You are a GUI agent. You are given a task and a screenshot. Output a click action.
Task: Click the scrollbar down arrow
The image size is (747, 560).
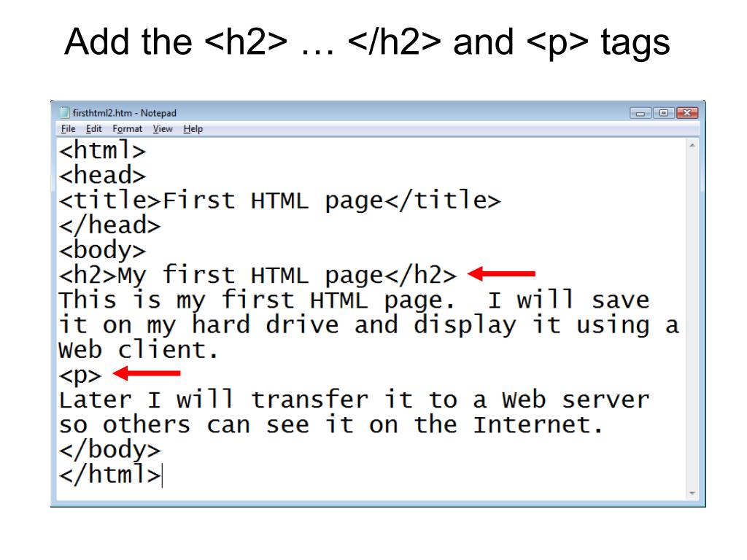(x=692, y=494)
